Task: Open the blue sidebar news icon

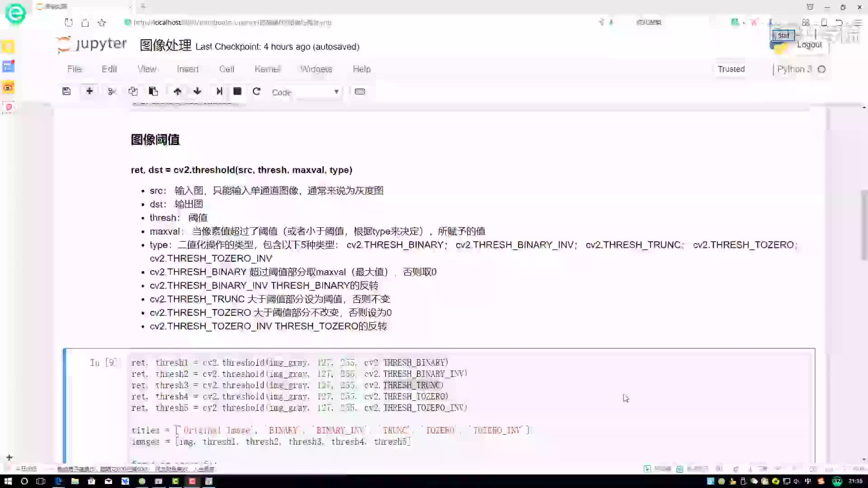Action: (x=8, y=67)
